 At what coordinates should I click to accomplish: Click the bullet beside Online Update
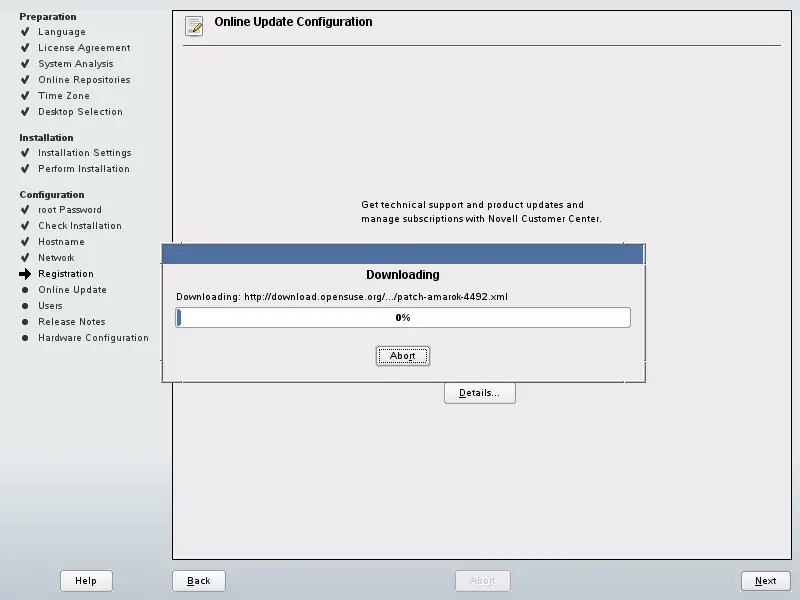point(25,290)
